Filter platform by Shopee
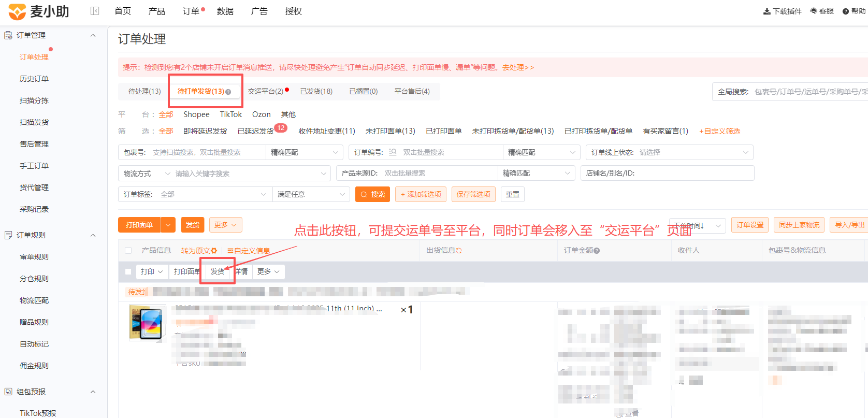 tap(196, 114)
